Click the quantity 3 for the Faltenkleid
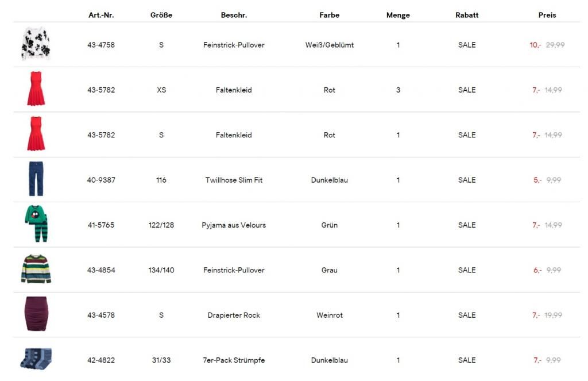Screen dimensions: 588x381 point(398,90)
